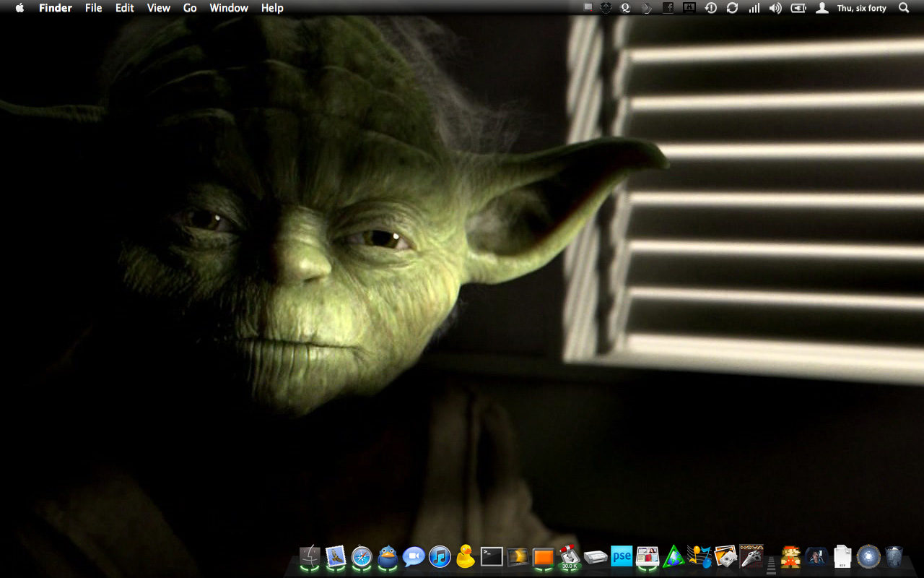Open the round stargate icon in Dock
The width and height of the screenshot is (924, 578).
pyautogui.click(x=868, y=556)
